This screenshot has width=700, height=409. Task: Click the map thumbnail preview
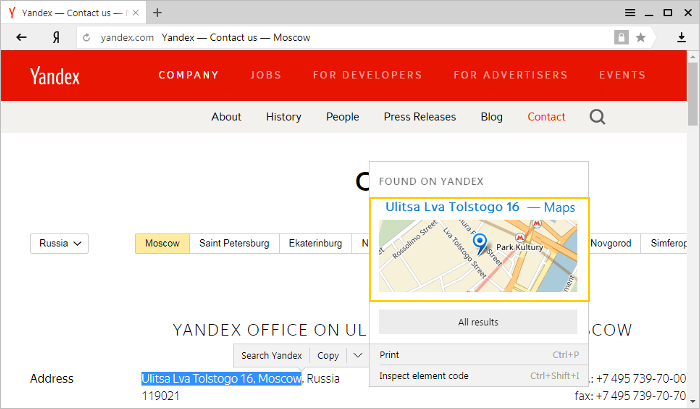[x=478, y=256]
